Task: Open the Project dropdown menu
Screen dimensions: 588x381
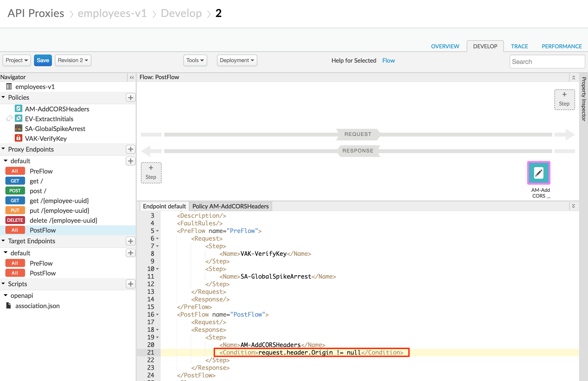Action: [x=17, y=61]
